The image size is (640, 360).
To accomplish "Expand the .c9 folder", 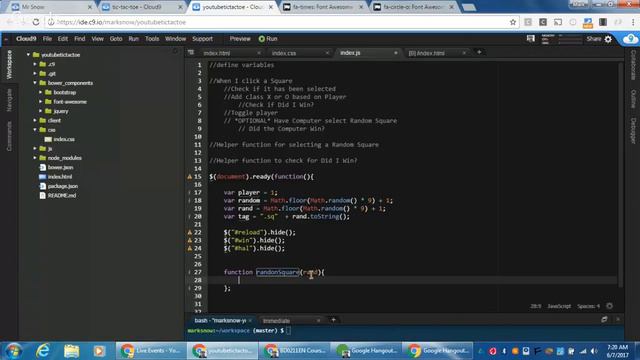I will 35,64.
